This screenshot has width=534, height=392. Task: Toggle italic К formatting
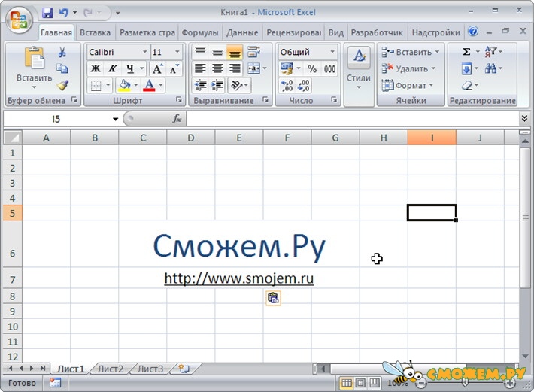(112, 68)
